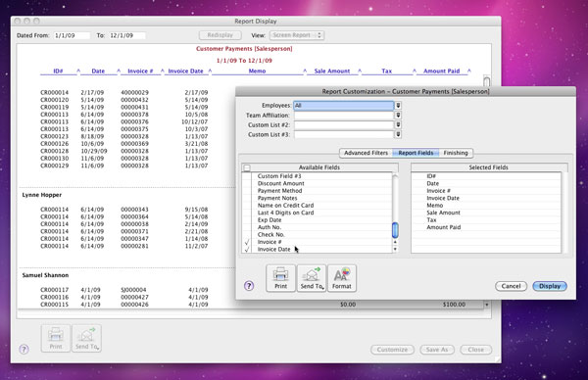The width and height of the screenshot is (588, 380).
Task: Click the Samuel Shannon group heading
Action: pos(45,275)
